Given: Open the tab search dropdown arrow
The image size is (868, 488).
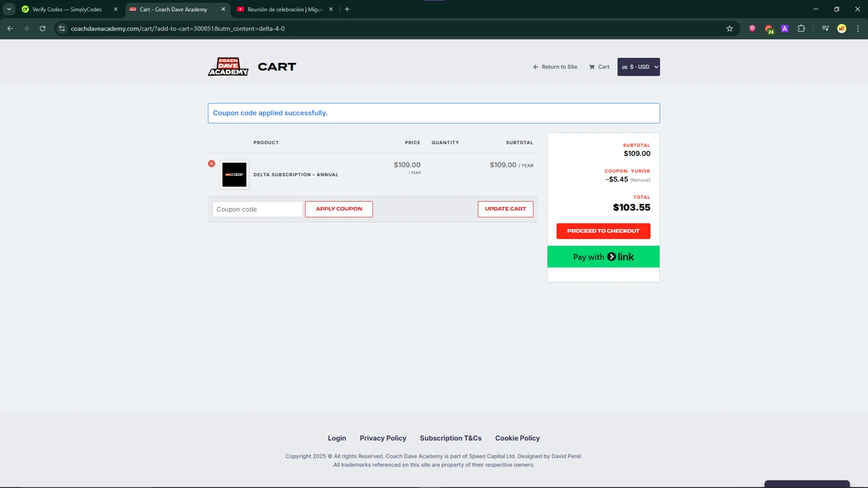Looking at the screenshot, I should point(9,9).
